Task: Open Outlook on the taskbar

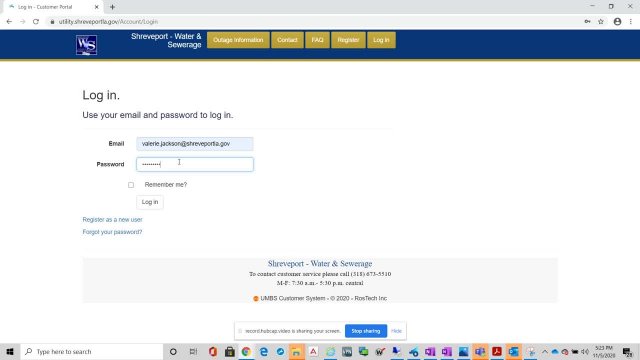Action: [513, 351]
